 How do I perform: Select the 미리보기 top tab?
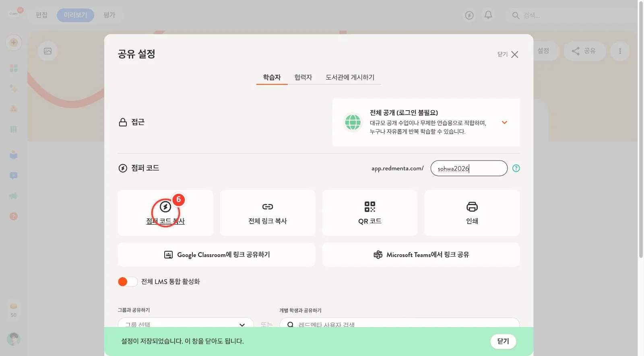75,15
